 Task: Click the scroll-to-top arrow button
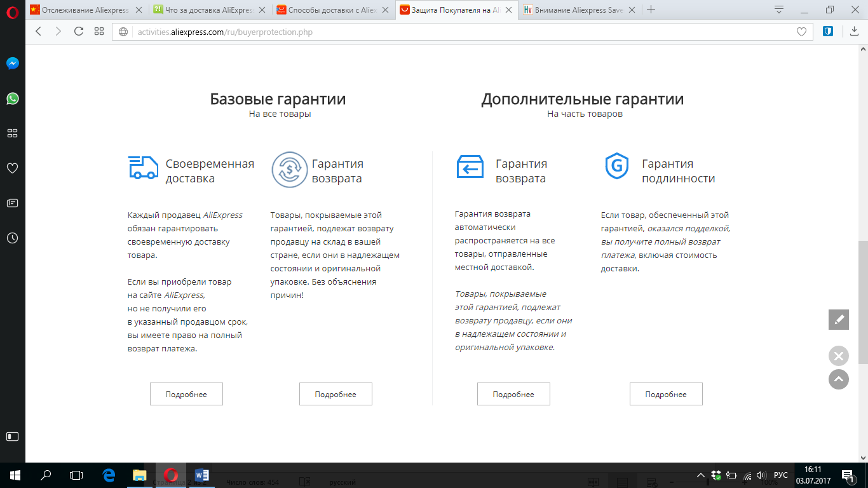pyautogui.click(x=839, y=379)
